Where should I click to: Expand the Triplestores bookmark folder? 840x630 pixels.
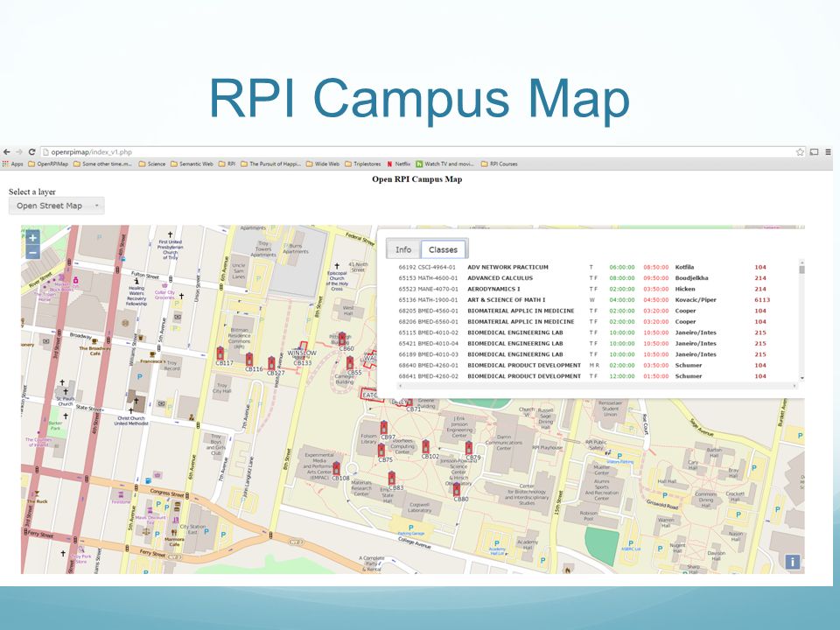point(362,164)
